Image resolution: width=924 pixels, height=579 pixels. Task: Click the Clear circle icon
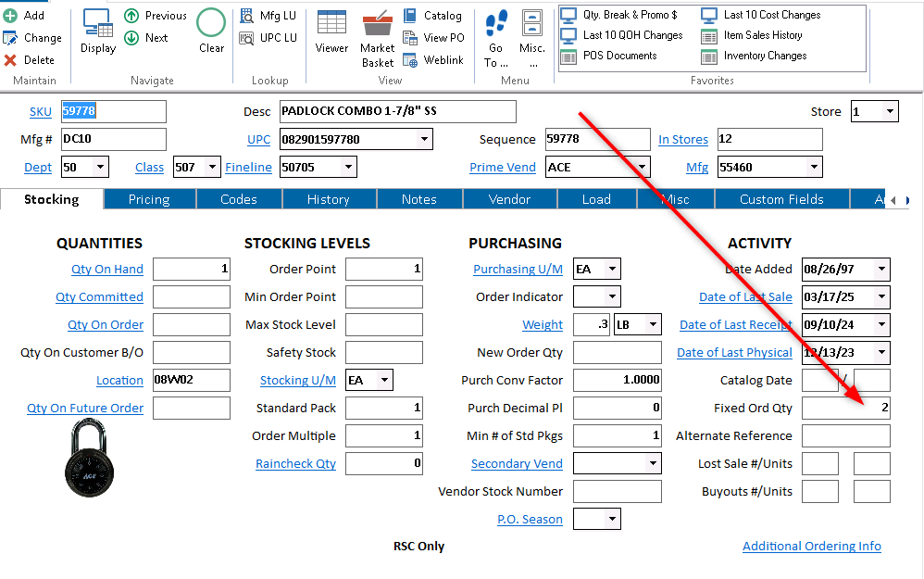211,23
